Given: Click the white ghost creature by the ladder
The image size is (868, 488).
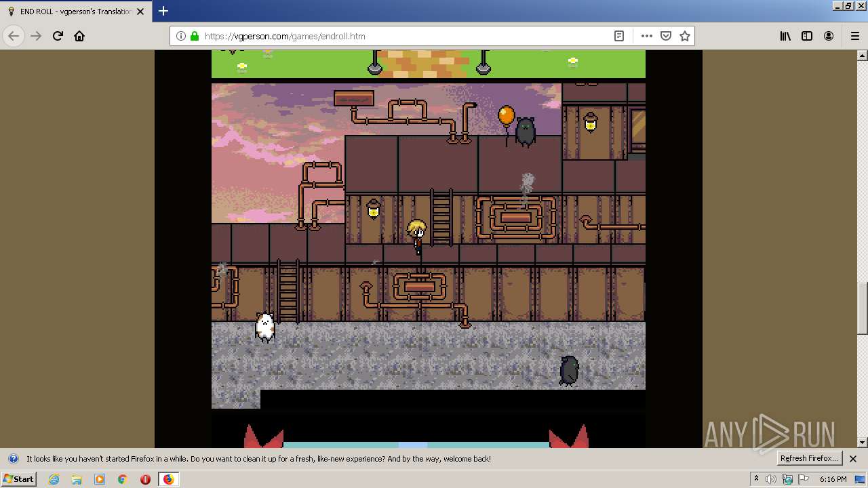Looking at the screenshot, I should (265, 327).
